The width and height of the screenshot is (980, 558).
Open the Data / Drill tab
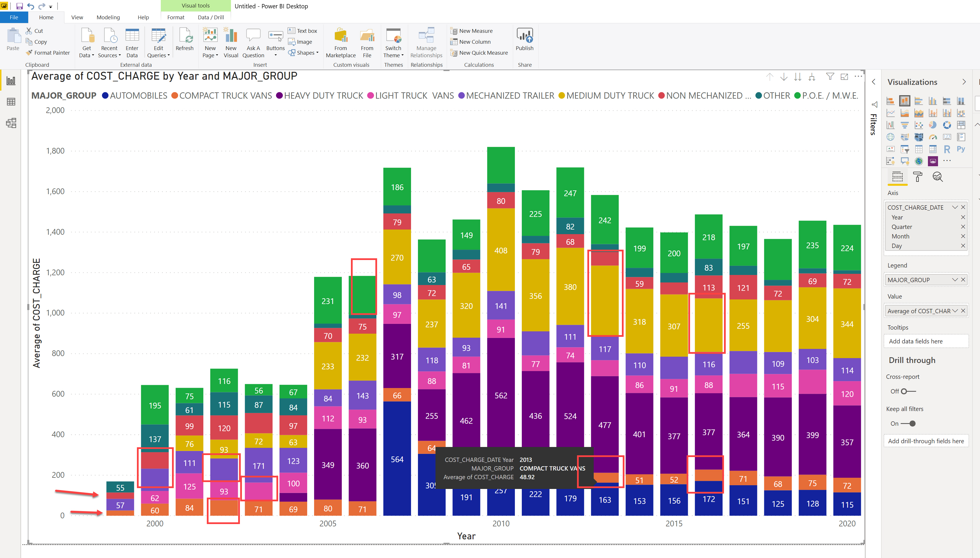tap(211, 17)
